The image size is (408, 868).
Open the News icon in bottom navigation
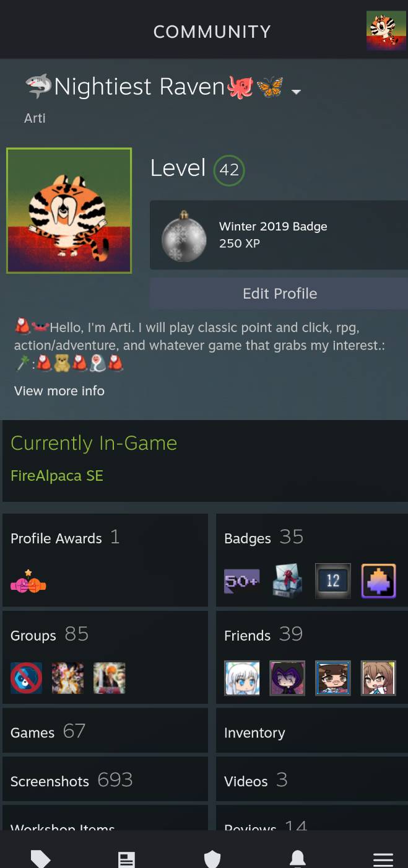click(x=126, y=859)
